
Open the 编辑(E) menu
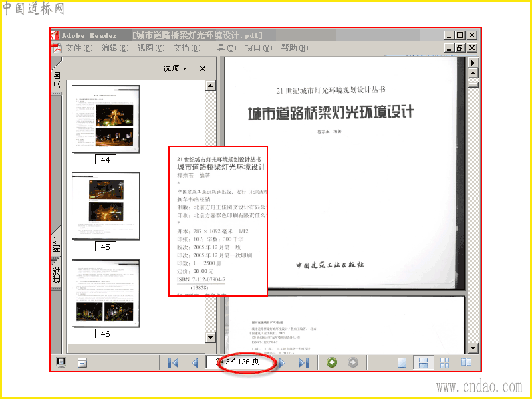(x=114, y=48)
